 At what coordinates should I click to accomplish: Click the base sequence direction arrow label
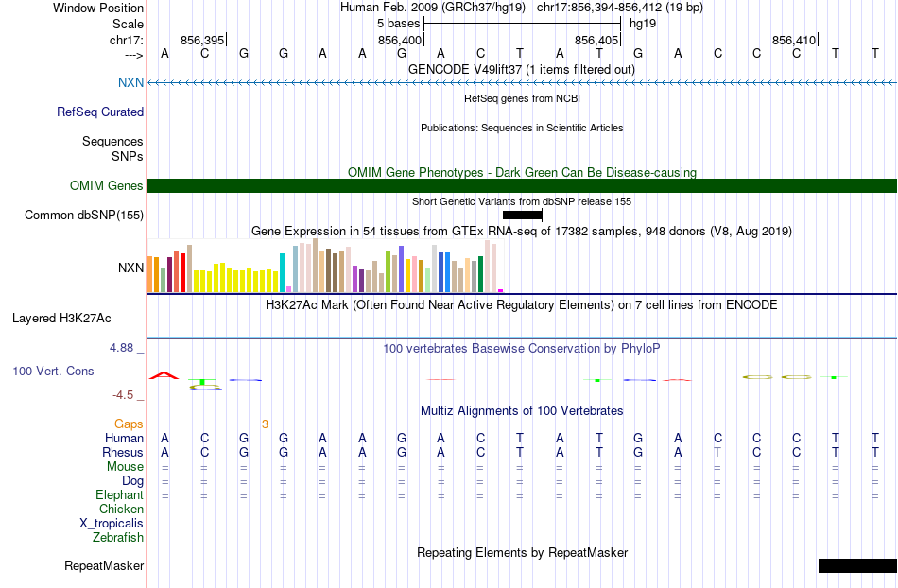point(134,55)
